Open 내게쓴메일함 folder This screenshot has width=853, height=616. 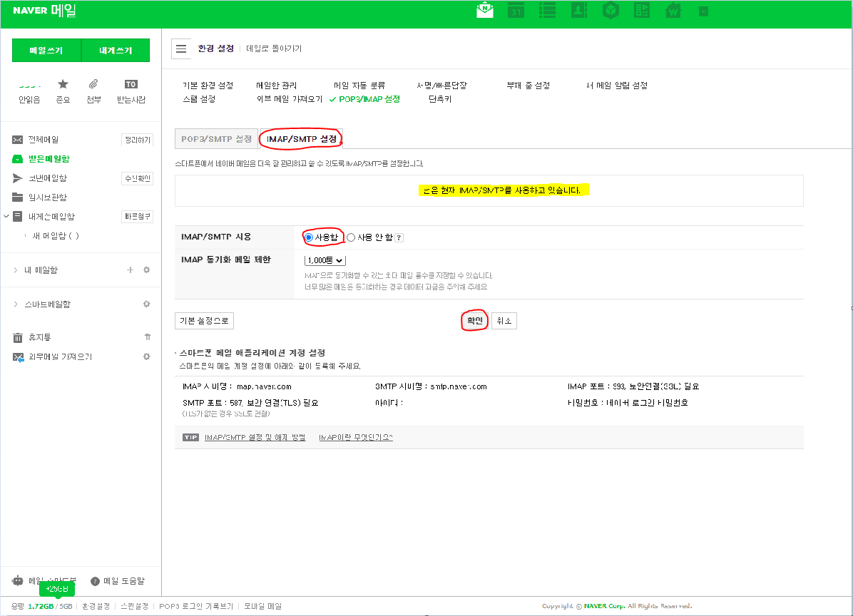(x=51, y=217)
